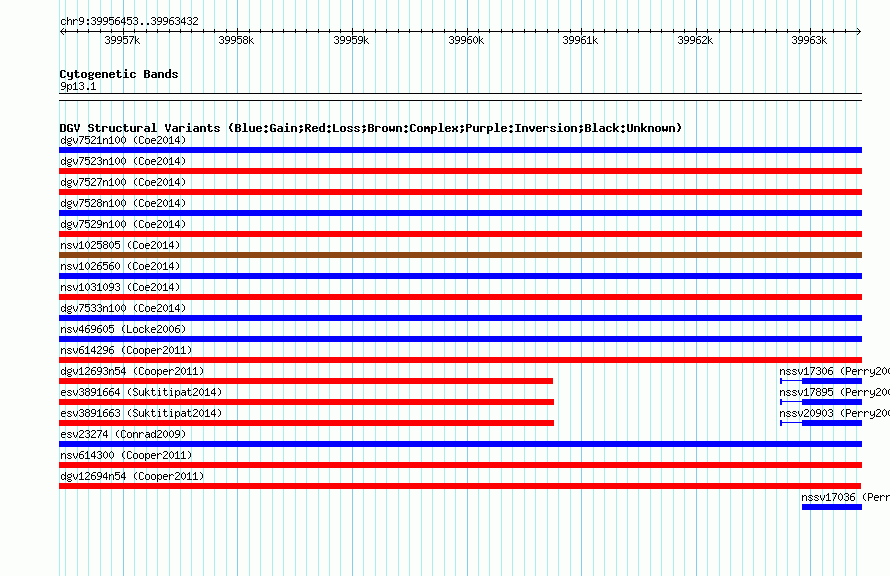Click the ruler's left end arrow
The height and width of the screenshot is (576, 890).
point(62,31)
